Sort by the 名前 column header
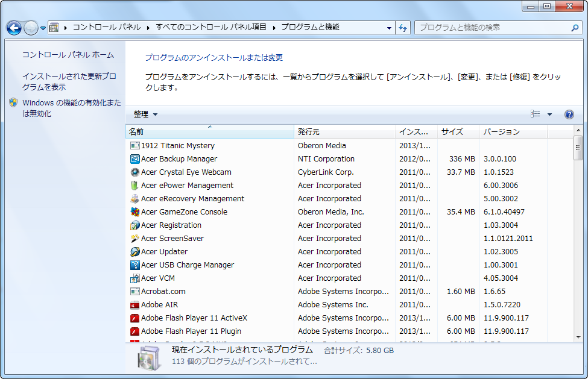The width and height of the screenshot is (588, 379). [210, 132]
